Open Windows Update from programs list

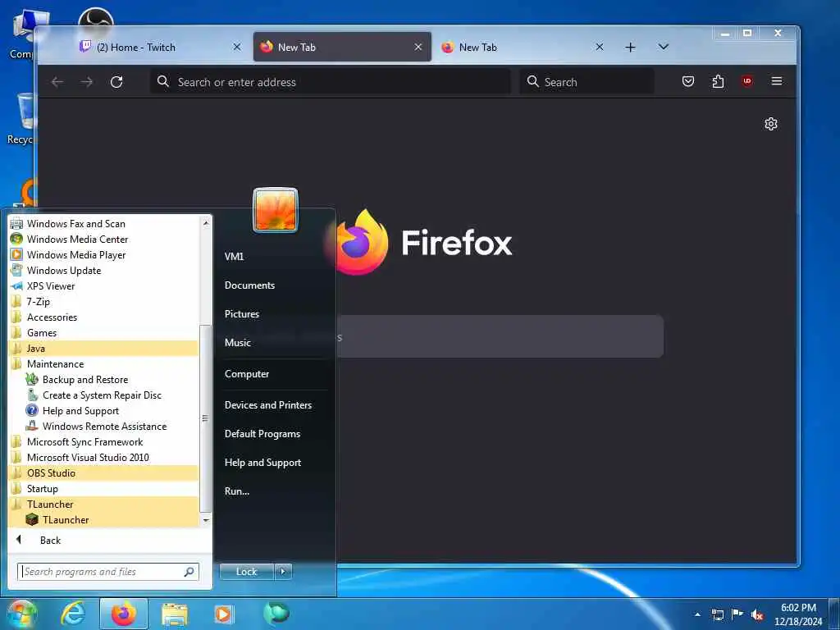pos(103,271)
